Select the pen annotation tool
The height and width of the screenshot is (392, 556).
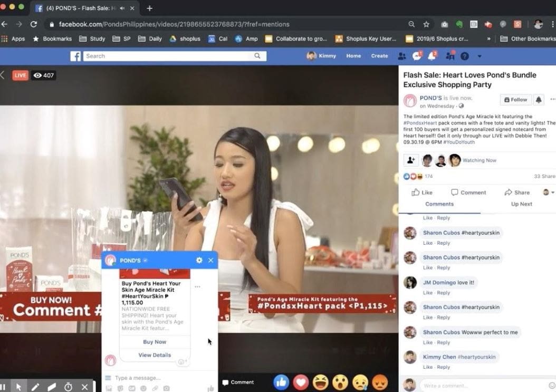point(35,387)
